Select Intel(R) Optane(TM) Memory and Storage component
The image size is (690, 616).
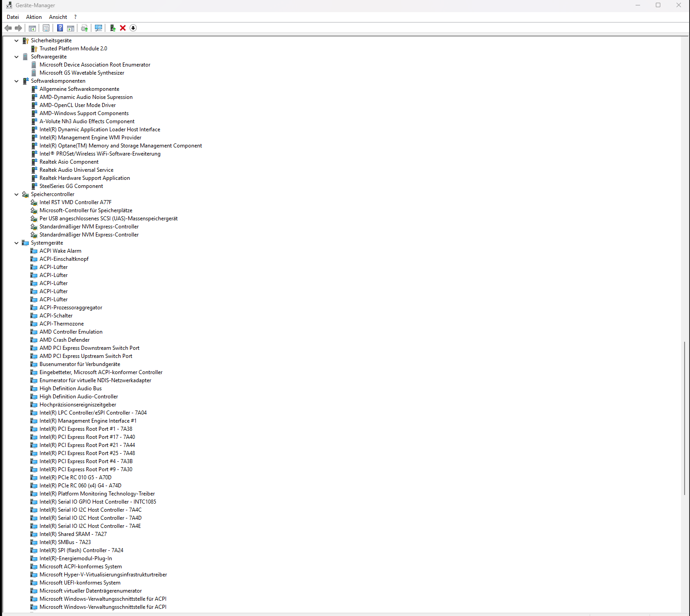pyautogui.click(x=121, y=146)
